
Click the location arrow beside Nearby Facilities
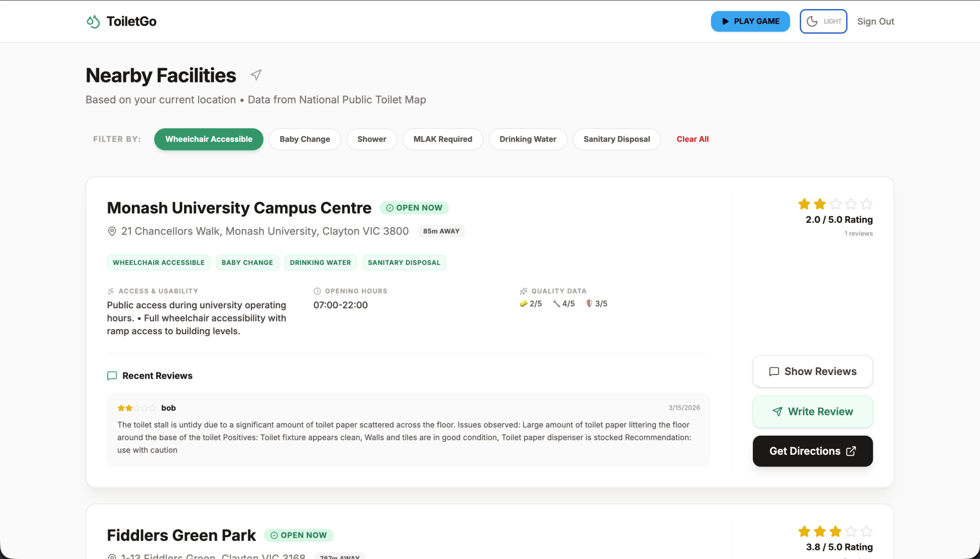coord(256,75)
